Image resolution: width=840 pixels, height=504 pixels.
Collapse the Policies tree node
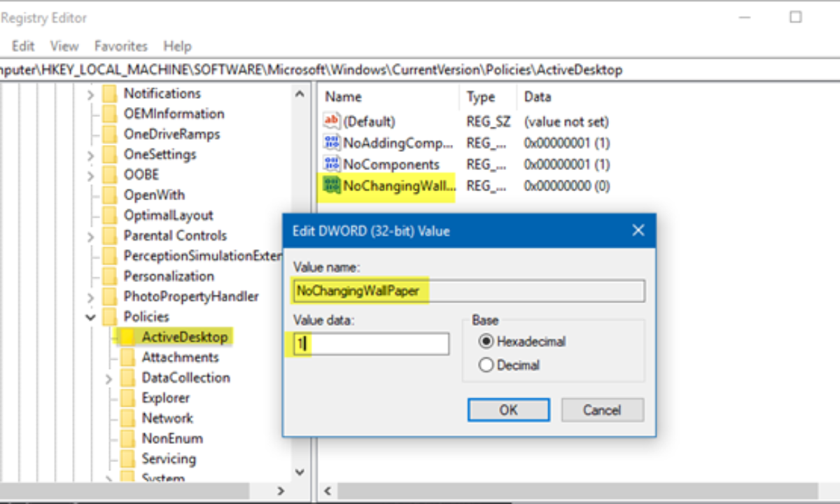(x=90, y=317)
